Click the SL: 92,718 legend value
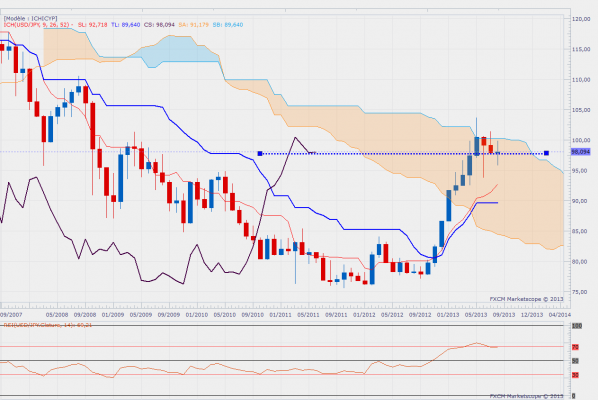The width and height of the screenshot is (598, 400). (x=92, y=25)
